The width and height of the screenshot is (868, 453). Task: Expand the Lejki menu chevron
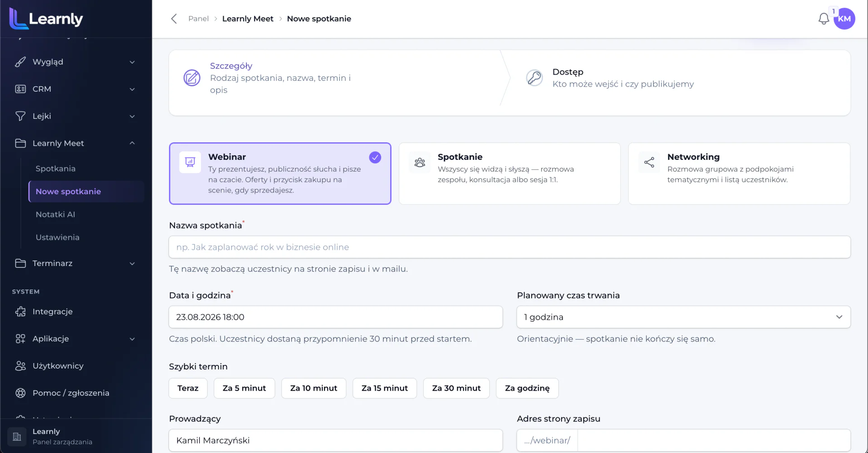coord(132,116)
